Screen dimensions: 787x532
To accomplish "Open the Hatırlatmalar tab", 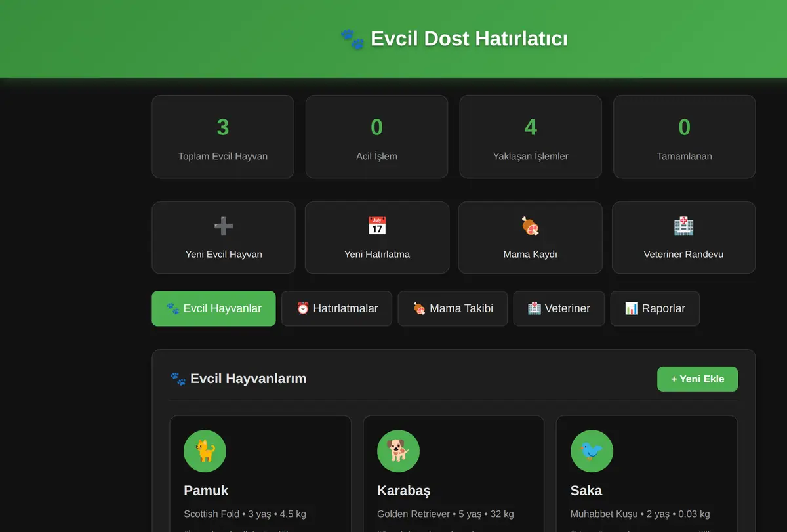I will click(x=337, y=308).
